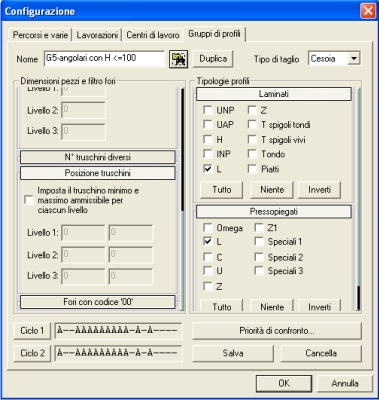The image size is (379, 400).
Task: Tick the H profile checkbox
Action: (x=208, y=139)
